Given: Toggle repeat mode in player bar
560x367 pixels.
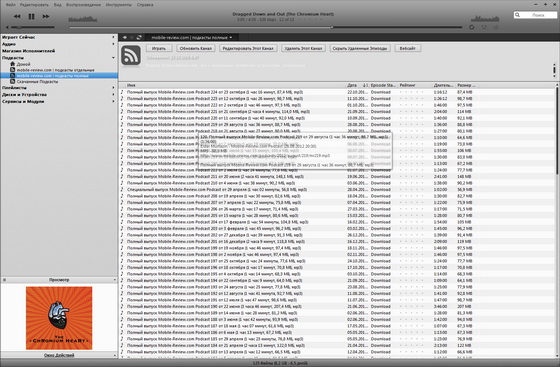Looking at the screenshot, I should click(472, 27).
